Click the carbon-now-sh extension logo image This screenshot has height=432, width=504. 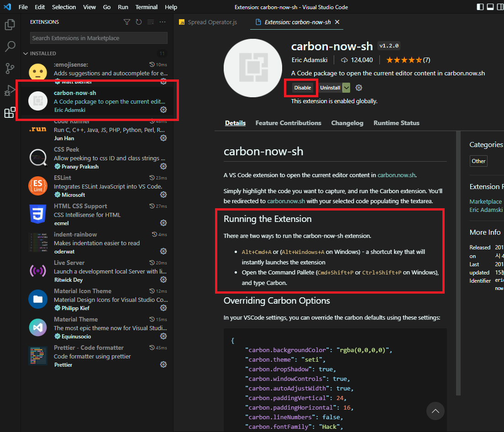(x=253, y=68)
